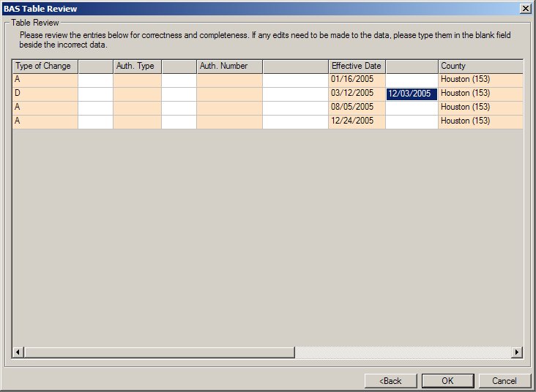Select the County column header
536x392 pixels.
click(x=480, y=67)
